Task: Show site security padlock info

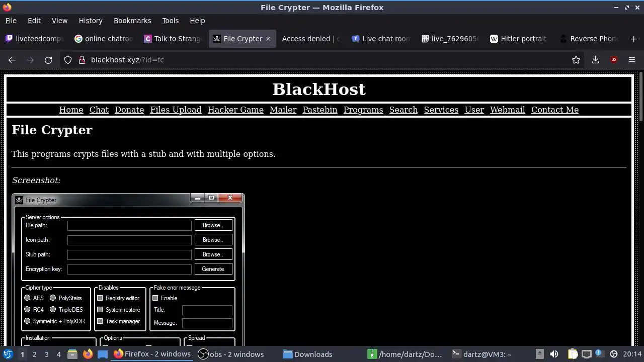Action: click(x=82, y=60)
